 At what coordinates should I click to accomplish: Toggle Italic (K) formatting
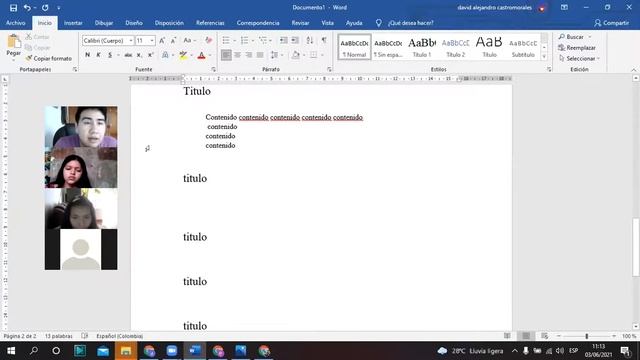[98, 55]
